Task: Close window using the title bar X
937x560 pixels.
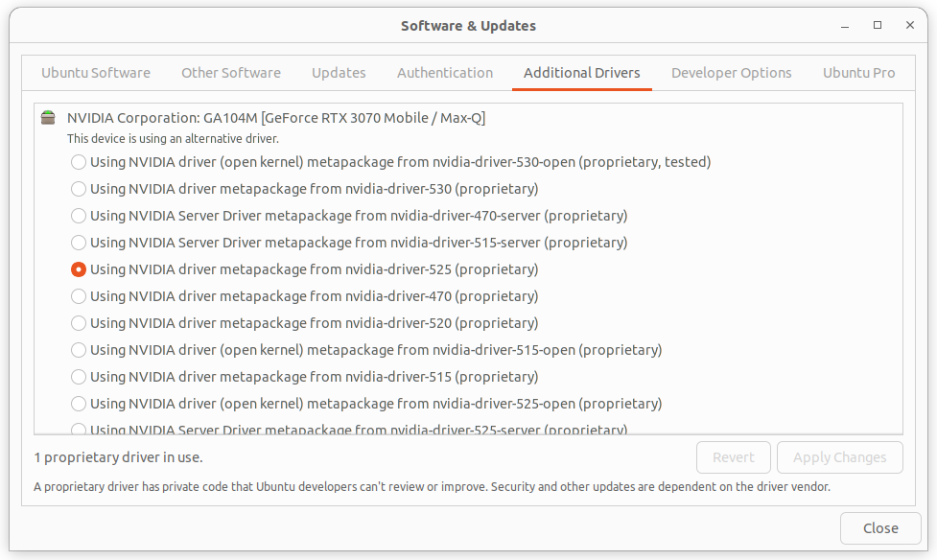Action: pos(909,25)
